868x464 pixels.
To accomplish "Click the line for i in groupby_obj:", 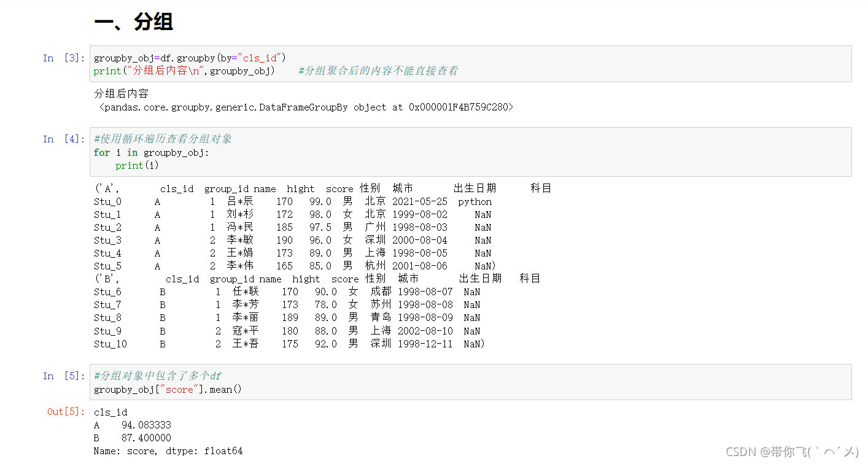I will [152, 153].
